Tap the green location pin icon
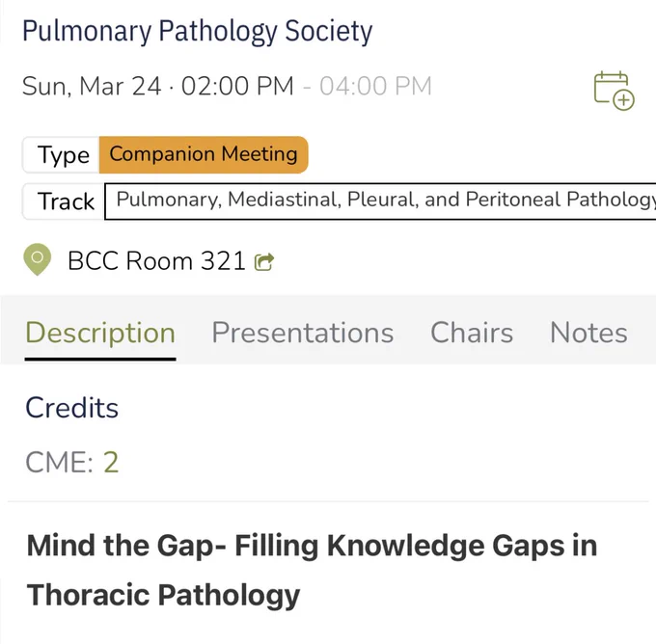The height and width of the screenshot is (644, 656). pyautogui.click(x=38, y=259)
